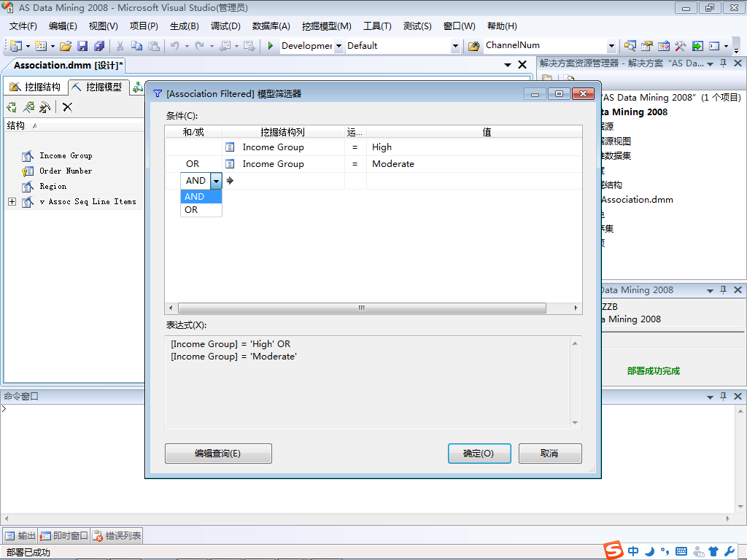Expand the v Assoc Seq Line Items node
Viewport: 747px width, 560px height.
pyautogui.click(x=12, y=202)
